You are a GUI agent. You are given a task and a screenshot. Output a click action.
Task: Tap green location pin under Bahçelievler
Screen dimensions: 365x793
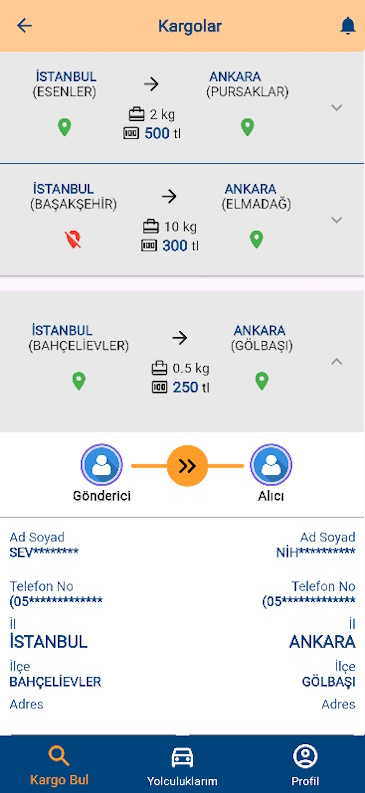[78, 381]
